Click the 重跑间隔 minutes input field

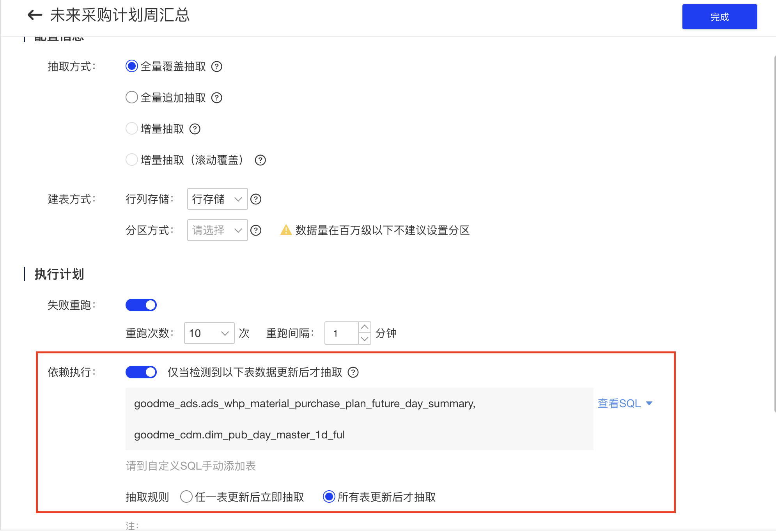(341, 333)
